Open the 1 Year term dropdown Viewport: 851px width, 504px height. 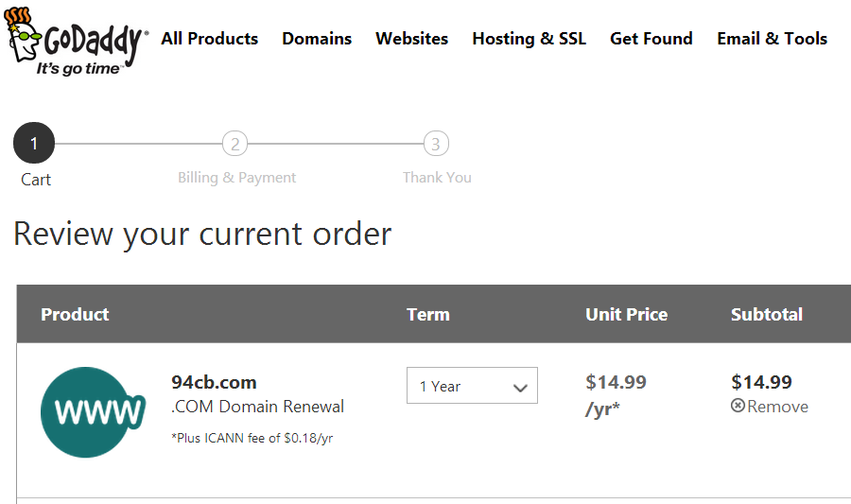[472, 386]
